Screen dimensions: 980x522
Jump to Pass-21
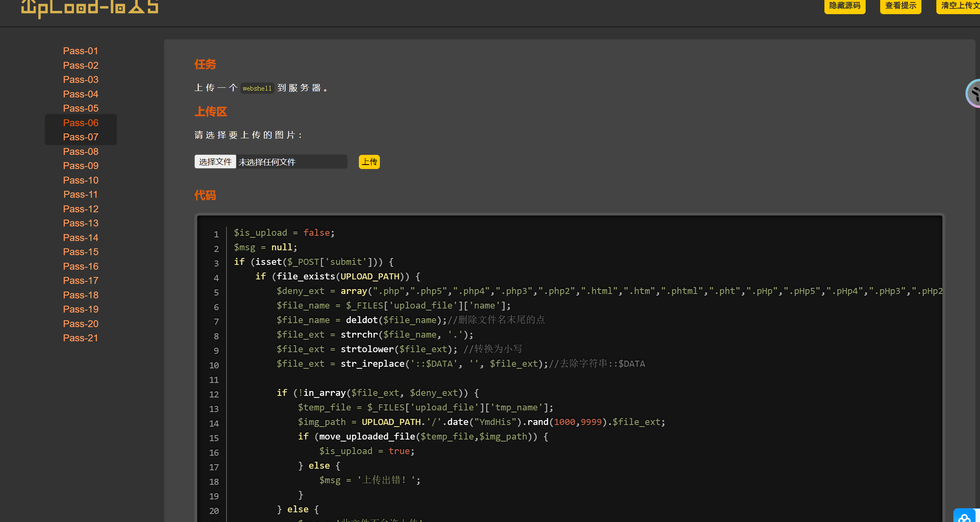point(80,338)
